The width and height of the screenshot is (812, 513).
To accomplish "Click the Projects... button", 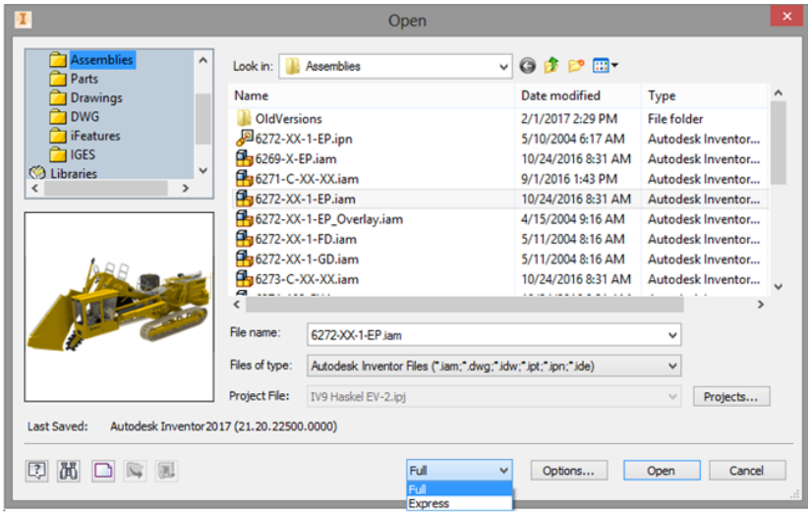I will click(x=730, y=397).
